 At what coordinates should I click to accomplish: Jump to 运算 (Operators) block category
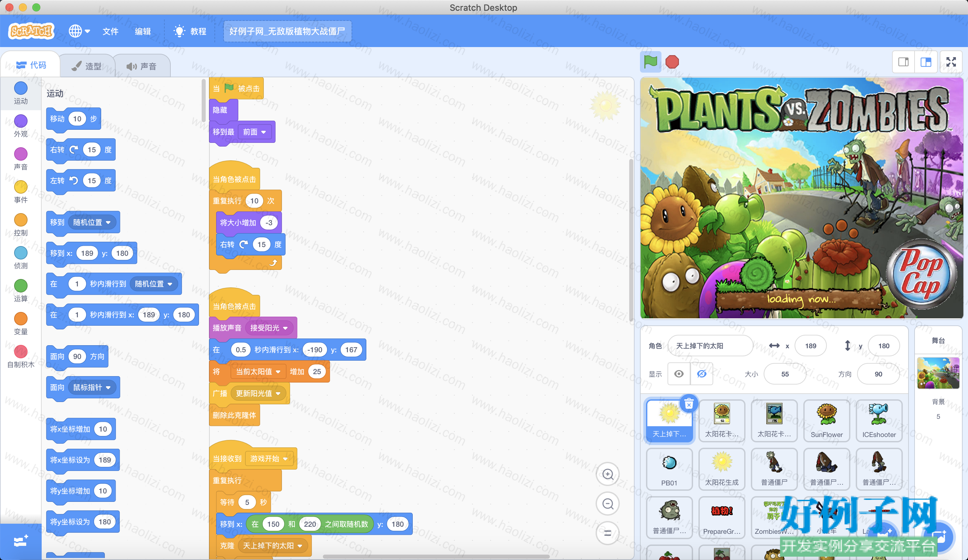coord(21,291)
